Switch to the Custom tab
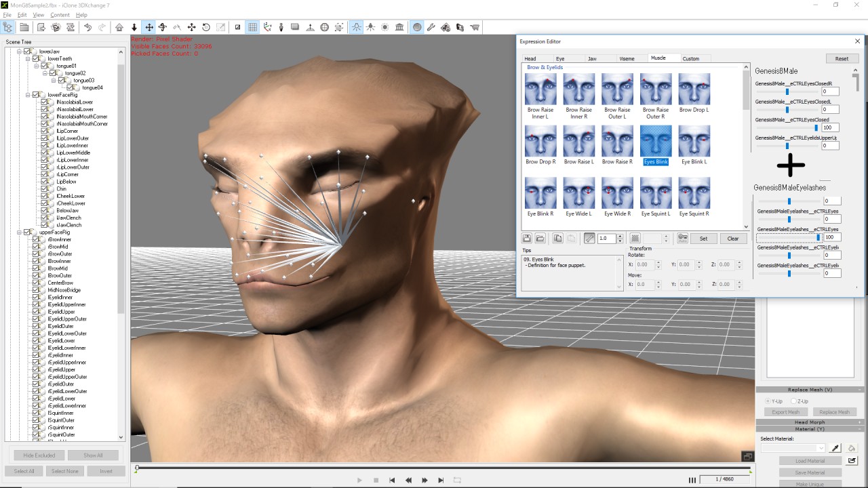 pos(691,59)
